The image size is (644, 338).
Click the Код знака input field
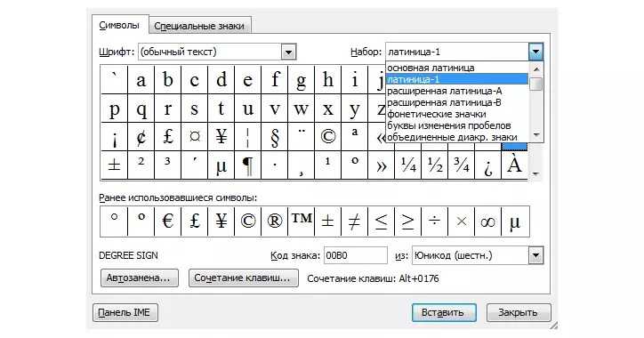click(x=355, y=255)
